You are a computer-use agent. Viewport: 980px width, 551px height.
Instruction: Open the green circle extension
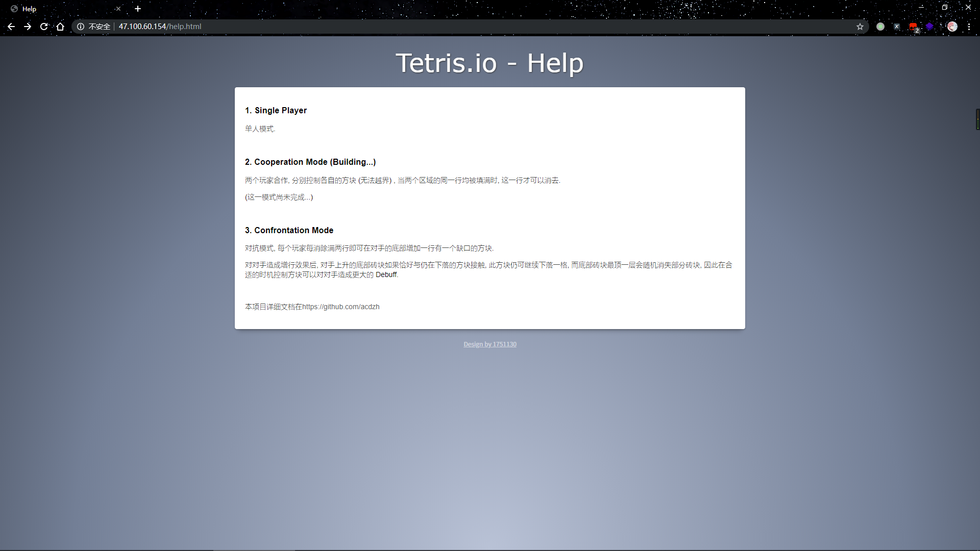pos(880,27)
